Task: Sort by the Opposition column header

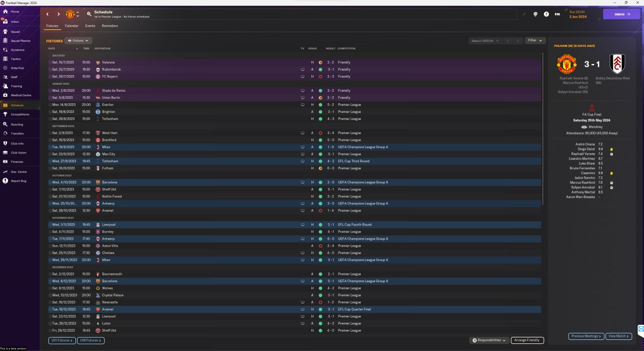Action: [x=102, y=48]
